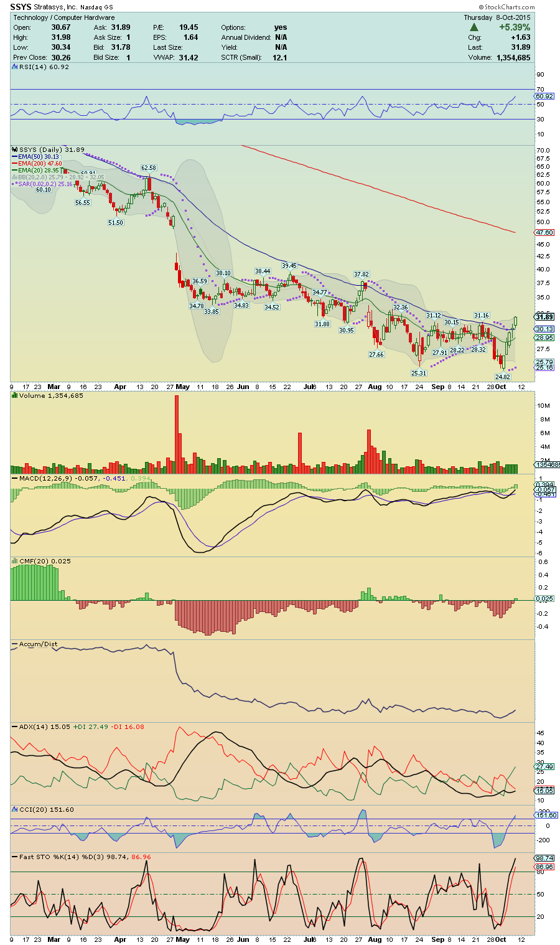
Task: Click the Fast STO %D tag 86.96
Action: pos(544,867)
